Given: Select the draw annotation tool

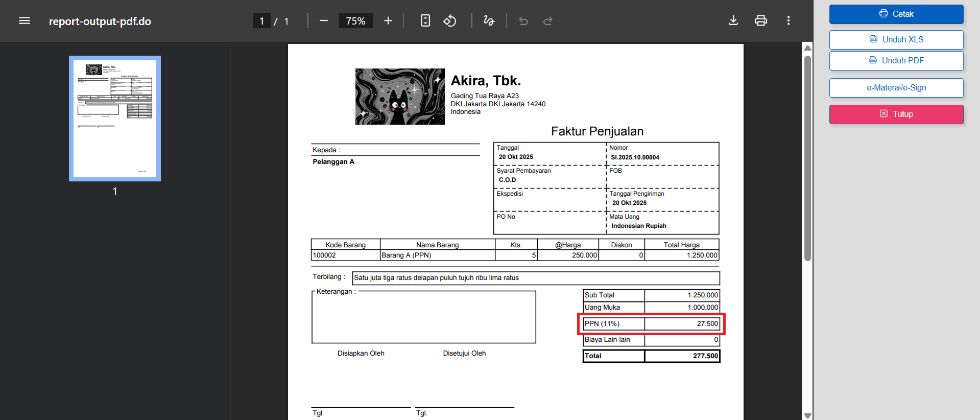Looking at the screenshot, I should pos(489,21).
